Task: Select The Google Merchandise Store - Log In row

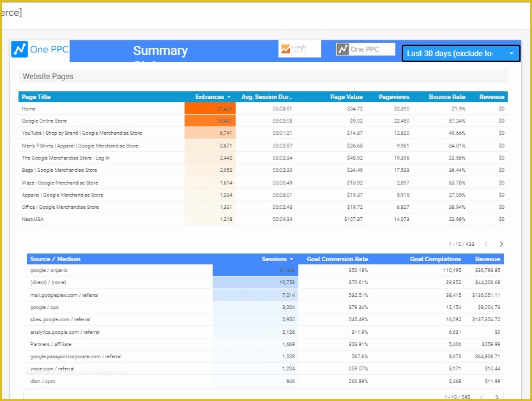Action: [x=263, y=158]
